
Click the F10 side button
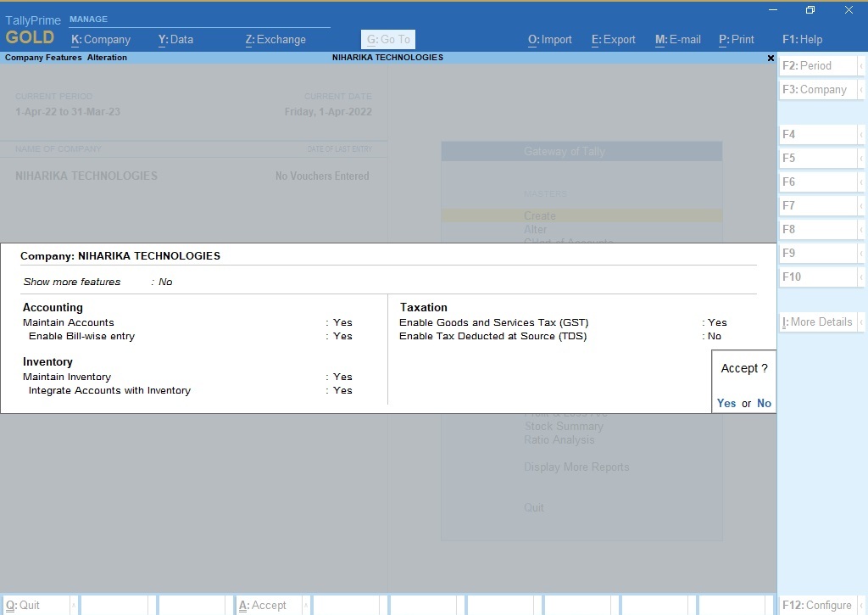click(x=818, y=277)
